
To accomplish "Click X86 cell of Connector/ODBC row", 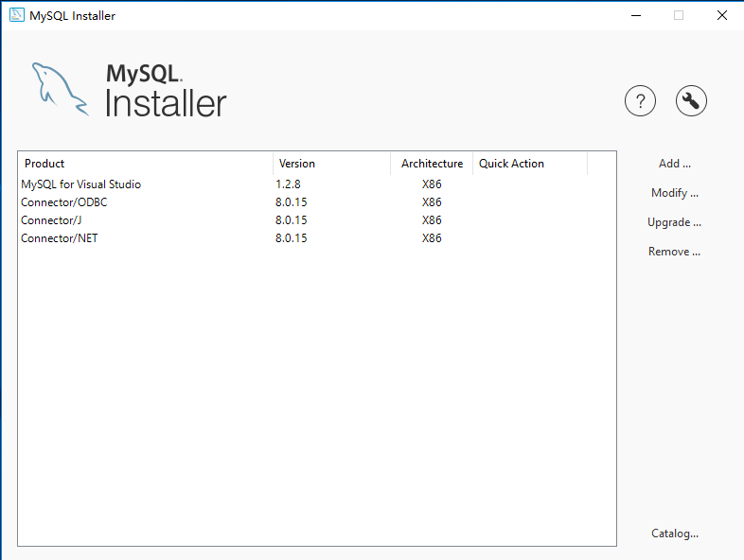I will (432, 202).
